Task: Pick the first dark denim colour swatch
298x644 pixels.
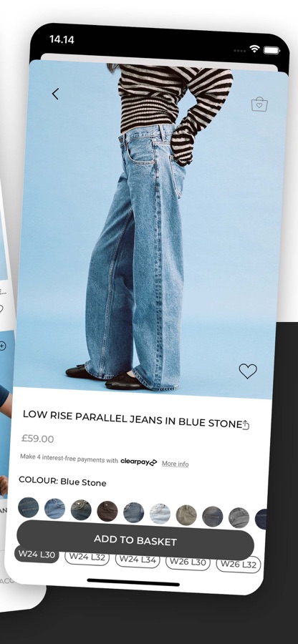Action: 29,507
